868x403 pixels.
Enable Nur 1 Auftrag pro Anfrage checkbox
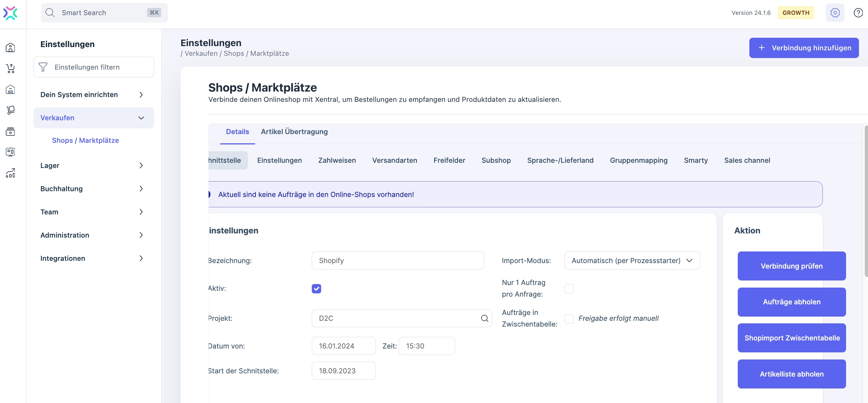point(569,289)
